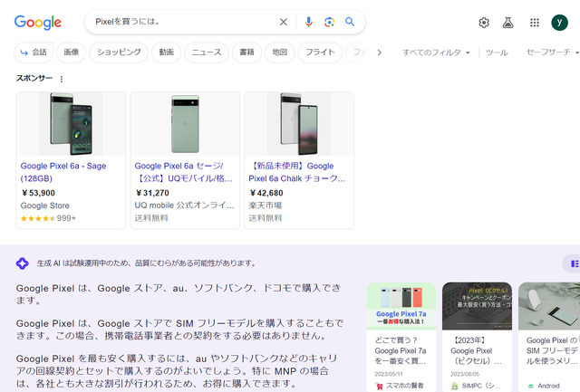Screen dimensions: 580x392
Task: Clear the search box with X
Action: coord(284,22)
